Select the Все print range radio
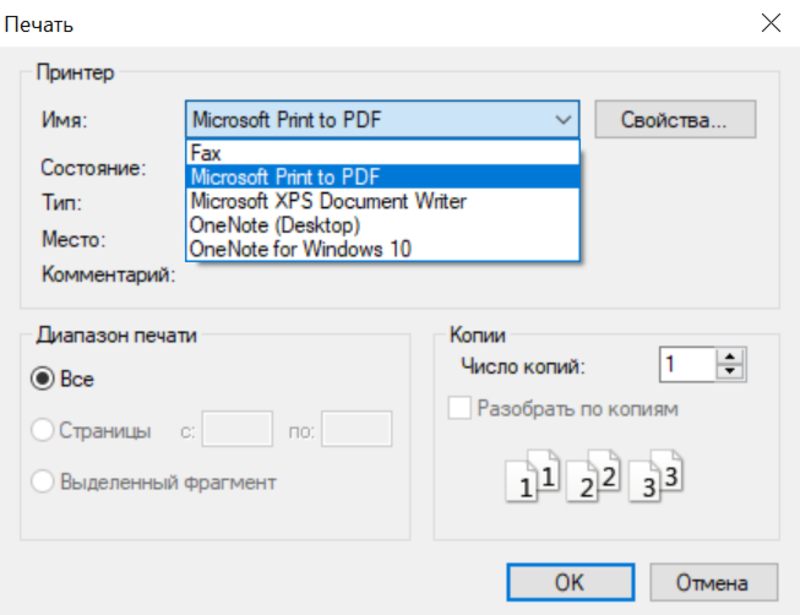The height and width of the screenshot is (615, 800). pos(42,379)
